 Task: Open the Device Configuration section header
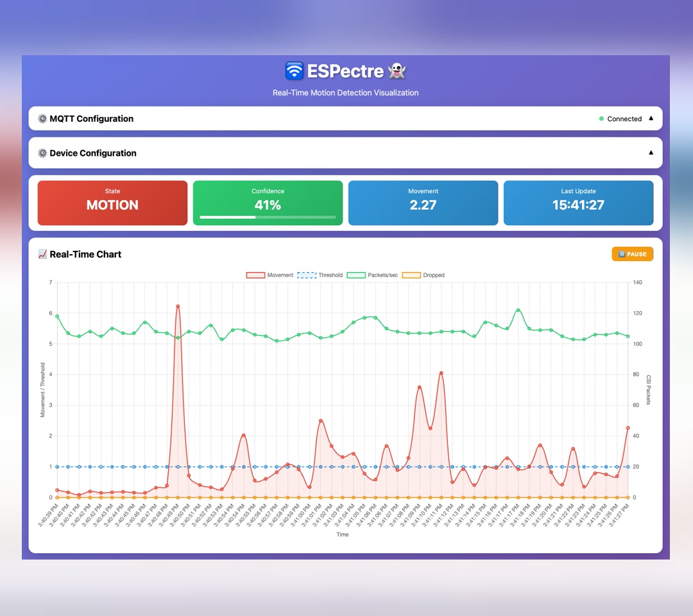click(x=345, y=153)
